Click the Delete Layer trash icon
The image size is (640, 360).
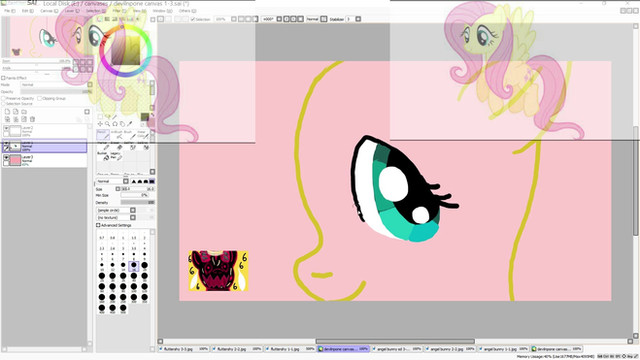click(32, 119)
